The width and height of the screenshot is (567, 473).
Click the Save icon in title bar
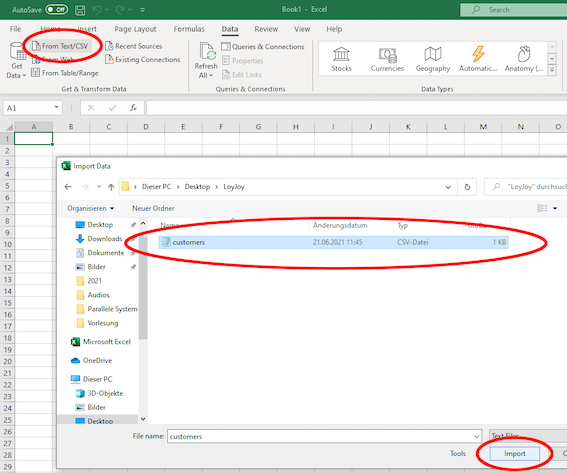[x=80, y=10]
